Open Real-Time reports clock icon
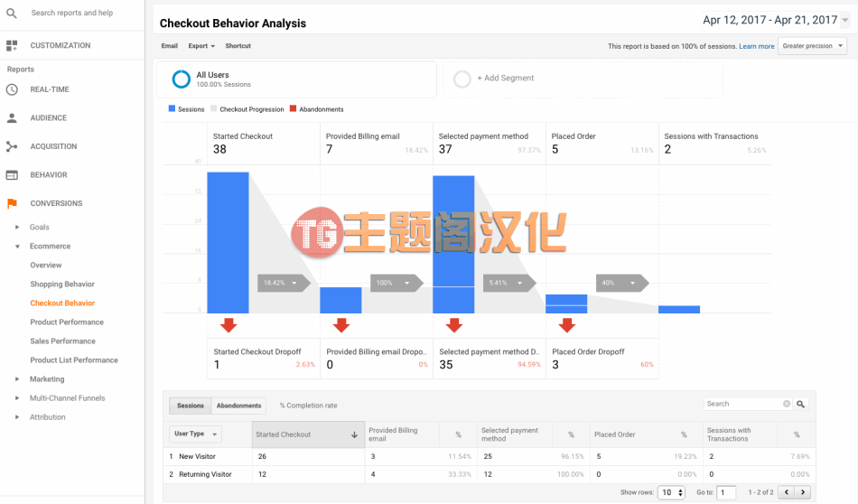This screenshot has width=858, height=504. coord(12,89)
